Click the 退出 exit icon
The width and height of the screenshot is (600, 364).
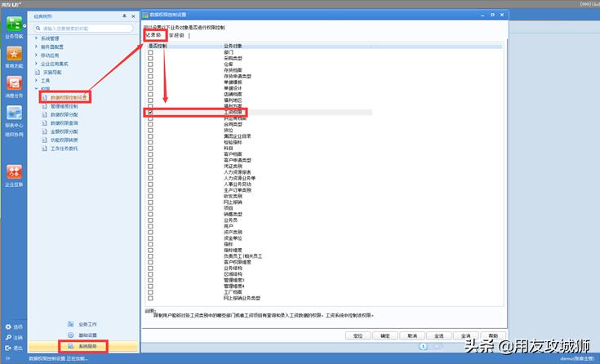(8, 348)
